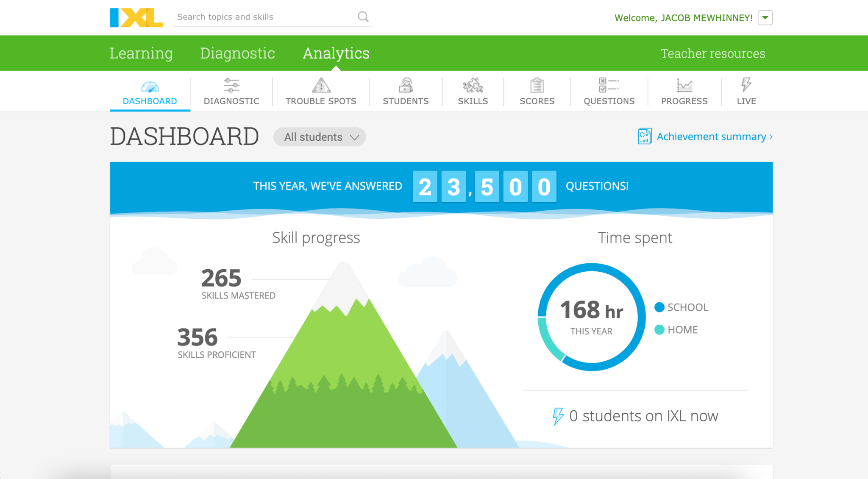
Task: Open the Skills puzzle icon
Action: tap(473, 85)
